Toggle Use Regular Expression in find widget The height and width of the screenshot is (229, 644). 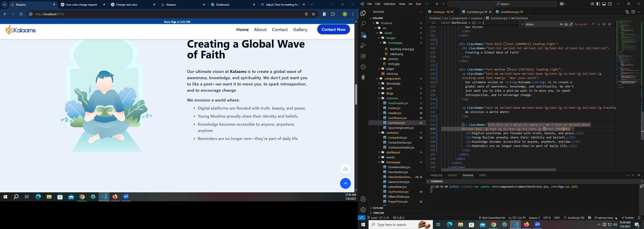(x=571, y=24)
